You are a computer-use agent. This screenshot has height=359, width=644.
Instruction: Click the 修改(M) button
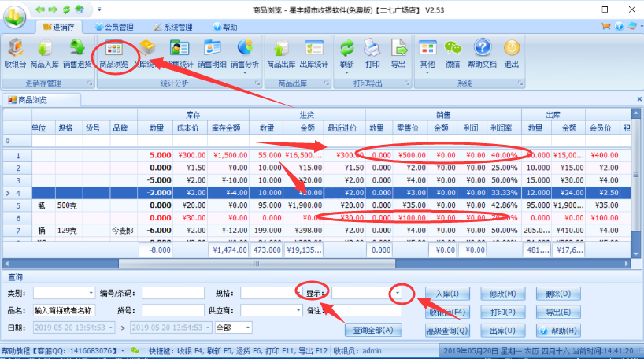[x=502, y=293]
